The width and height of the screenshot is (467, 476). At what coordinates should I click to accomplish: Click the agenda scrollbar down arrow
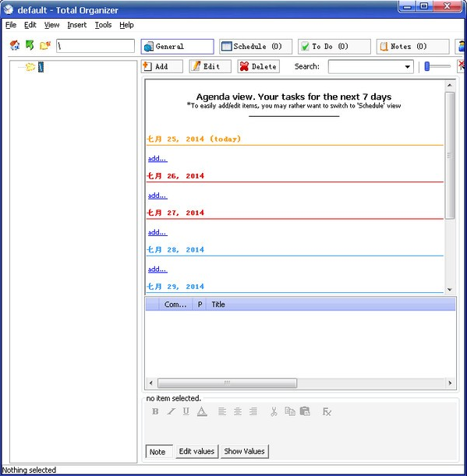[x=450, y=290]
